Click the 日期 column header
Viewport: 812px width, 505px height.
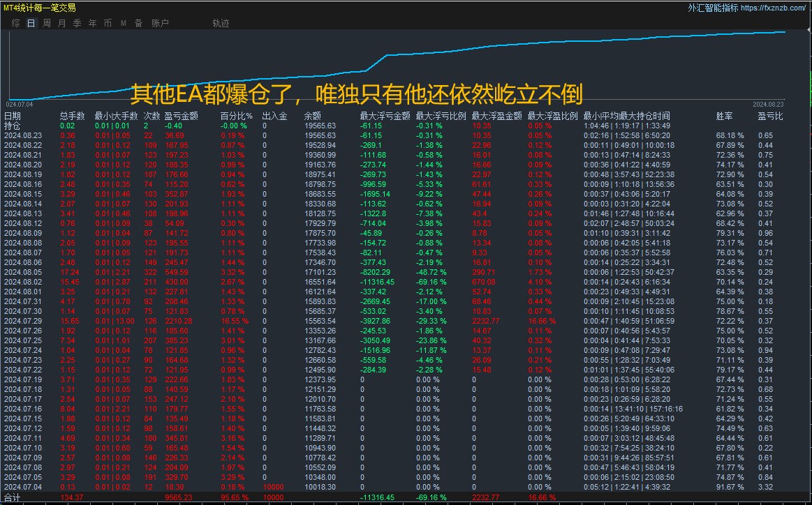pyautogui.click(x=13, y=116)
